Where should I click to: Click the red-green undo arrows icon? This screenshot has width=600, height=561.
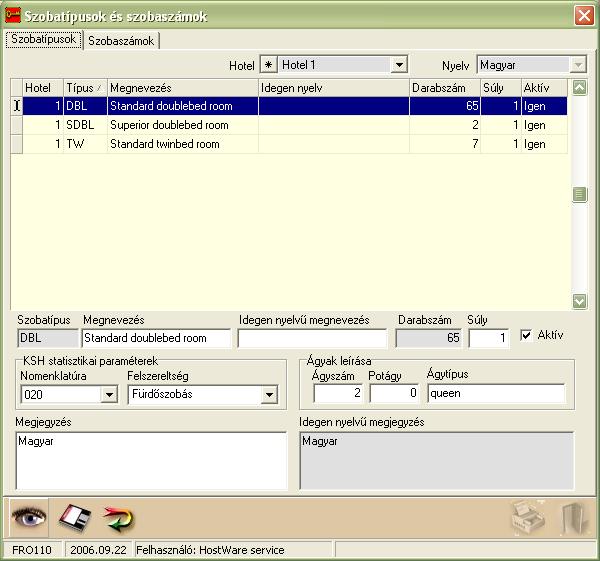[x=119, y=519]
